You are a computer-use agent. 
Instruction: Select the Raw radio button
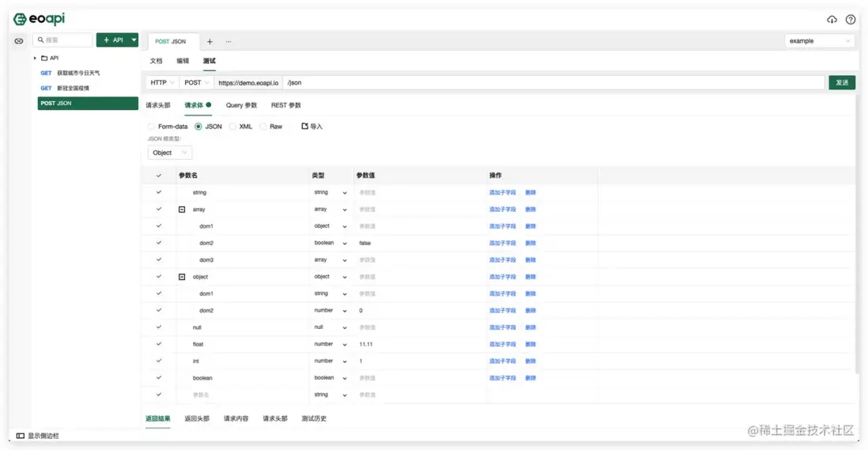click(x=263, y=127)
